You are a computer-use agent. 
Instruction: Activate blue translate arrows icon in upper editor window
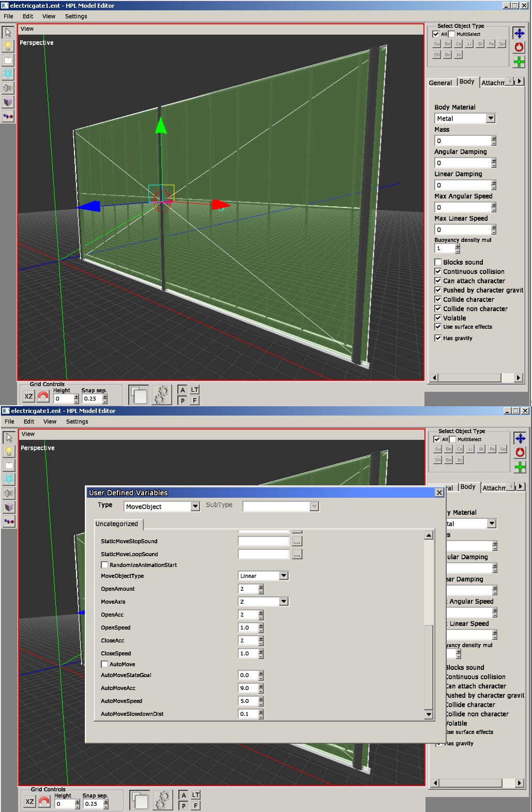(519, 34)
